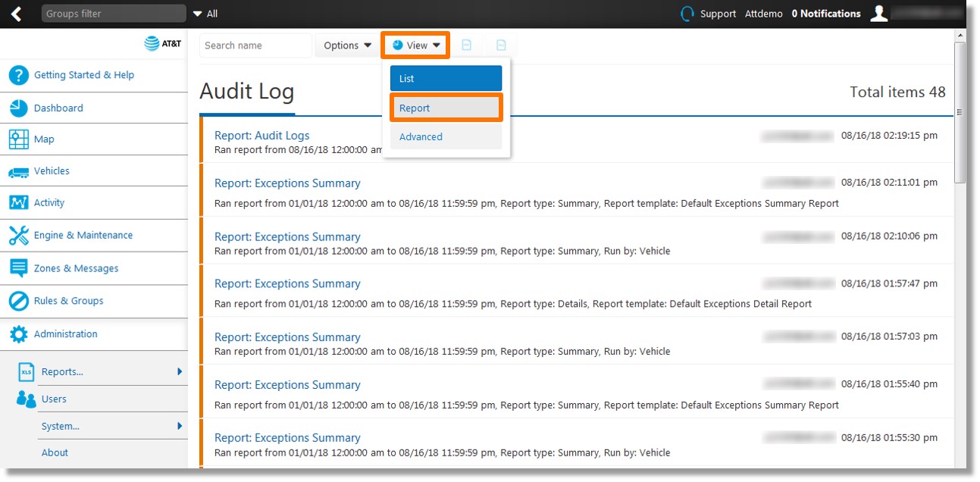Open Exceptions Summary entry at 01:57:03 pm
The width and height of the screenshot is (980, 482).
pos(287,337)
